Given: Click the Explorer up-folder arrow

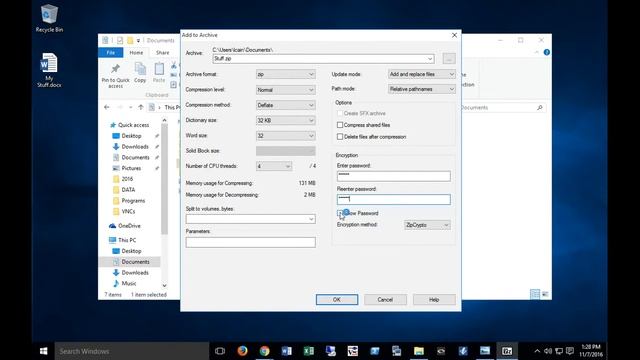Looking at the screenshot, I should tap(141, 107).
